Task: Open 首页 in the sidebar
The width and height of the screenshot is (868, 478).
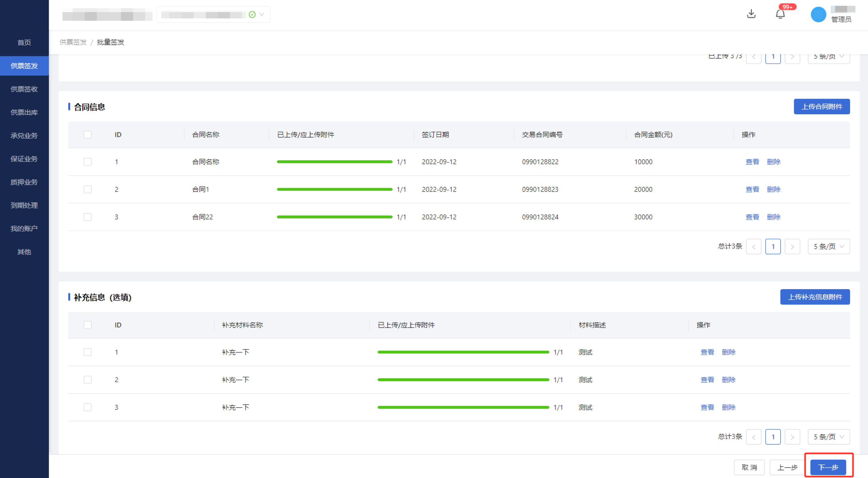Action: coord(24,42)
